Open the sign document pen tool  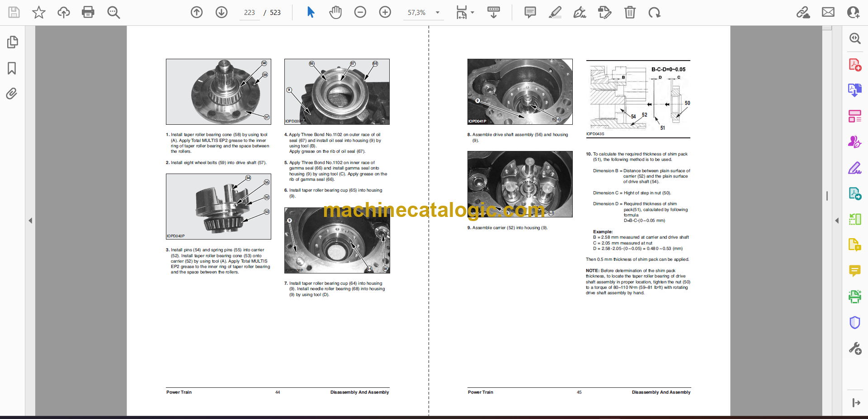coord(580,12)
